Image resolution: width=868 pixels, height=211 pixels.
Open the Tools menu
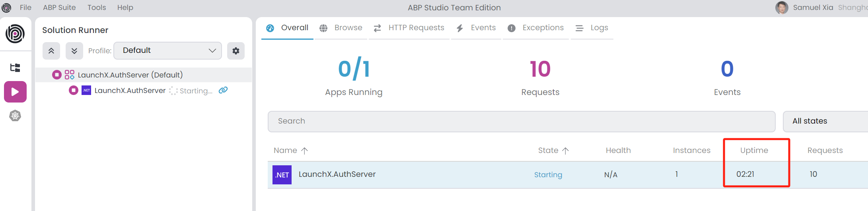point(97,8)
